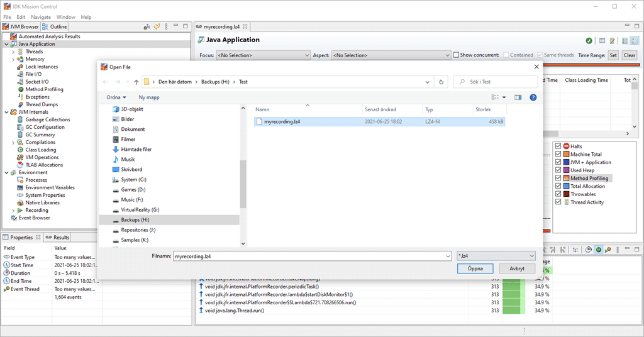644x337 pixels.
Task: Select myrecording.lz4 file in list
Action: (379, 121)
